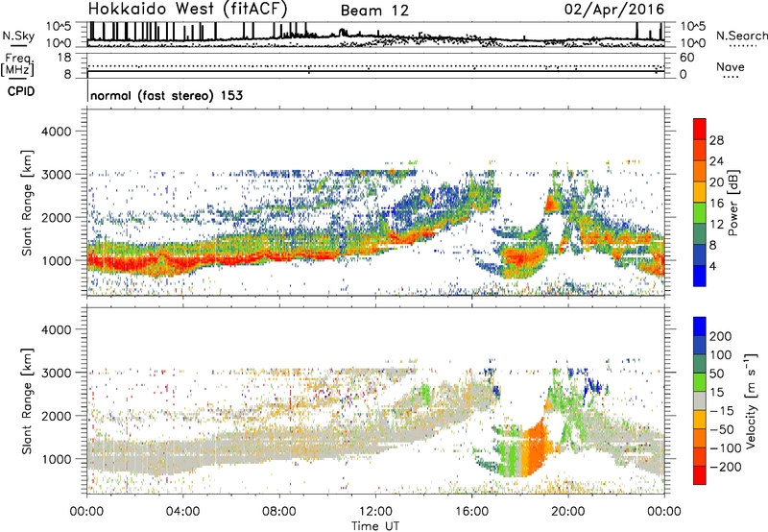The width and height of the screenshot is (768, 532).
Task: Click the '-100' velocity colorbar label
Action: click(725, 448)
